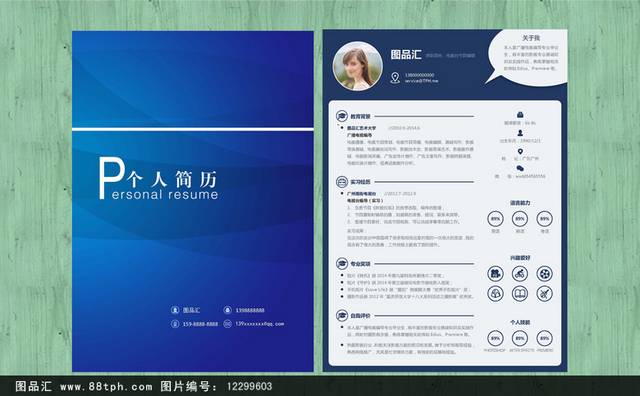Click the www.88tph.com footer link
Screen dimensions: 640x396
pyautogui.click(x=106, y=387)
